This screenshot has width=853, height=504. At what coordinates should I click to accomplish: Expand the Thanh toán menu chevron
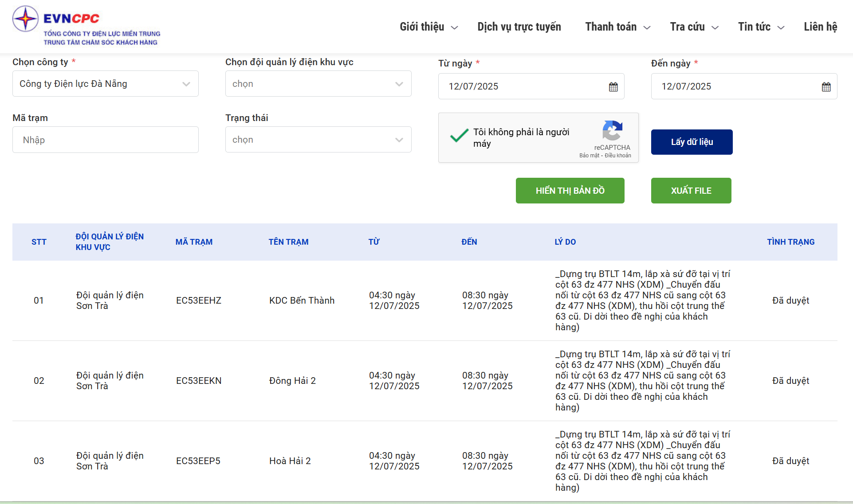pos(647,28)
